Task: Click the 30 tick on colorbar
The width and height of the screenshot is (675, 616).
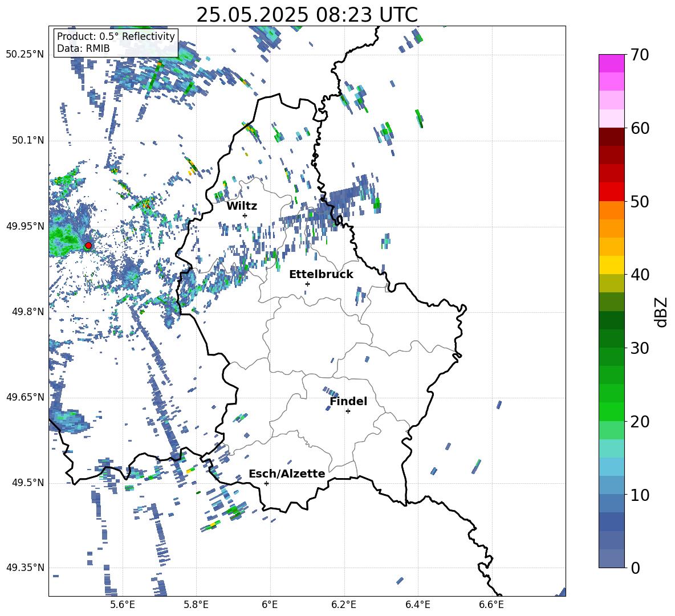Action: pos(640,348)
